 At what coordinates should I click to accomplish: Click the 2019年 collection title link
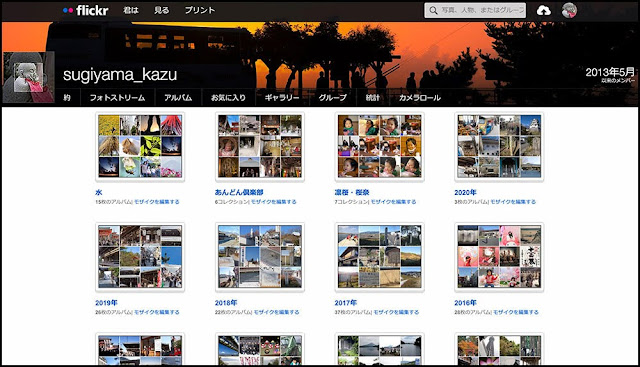click(106, 303)
